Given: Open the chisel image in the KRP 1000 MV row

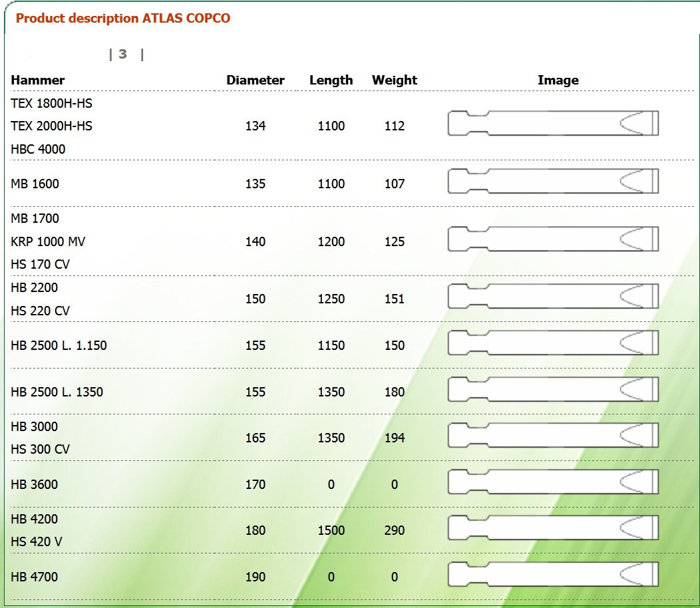Looking at the screenshot, I should tap(553, 239).
